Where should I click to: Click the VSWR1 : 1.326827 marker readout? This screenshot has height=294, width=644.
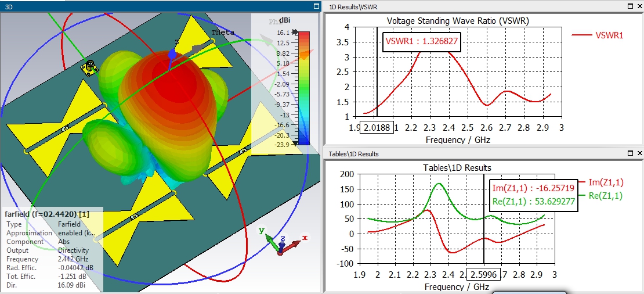[x=422, y=41]
